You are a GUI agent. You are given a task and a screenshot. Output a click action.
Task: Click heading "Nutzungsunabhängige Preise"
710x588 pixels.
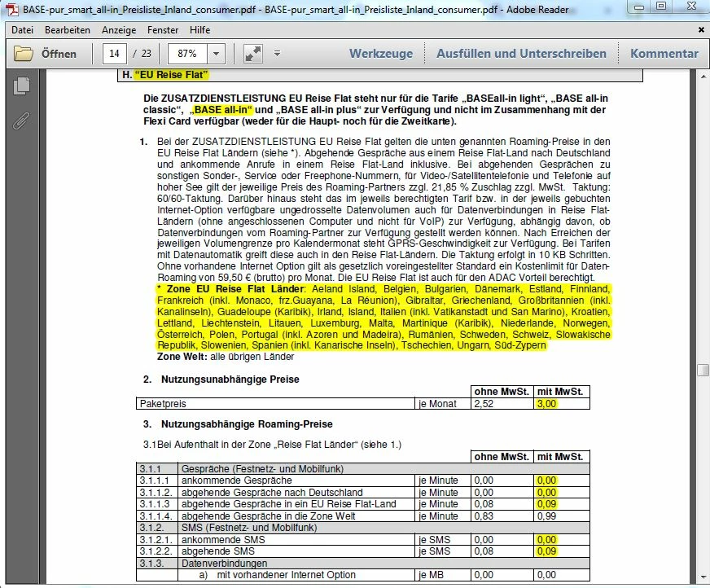[x=230, y=380]
